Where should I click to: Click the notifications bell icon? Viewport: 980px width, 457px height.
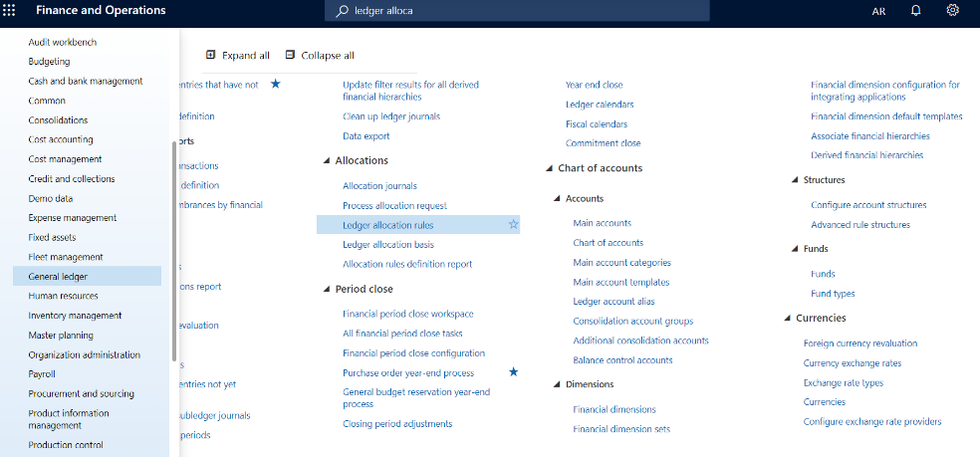tap(915, 11)
